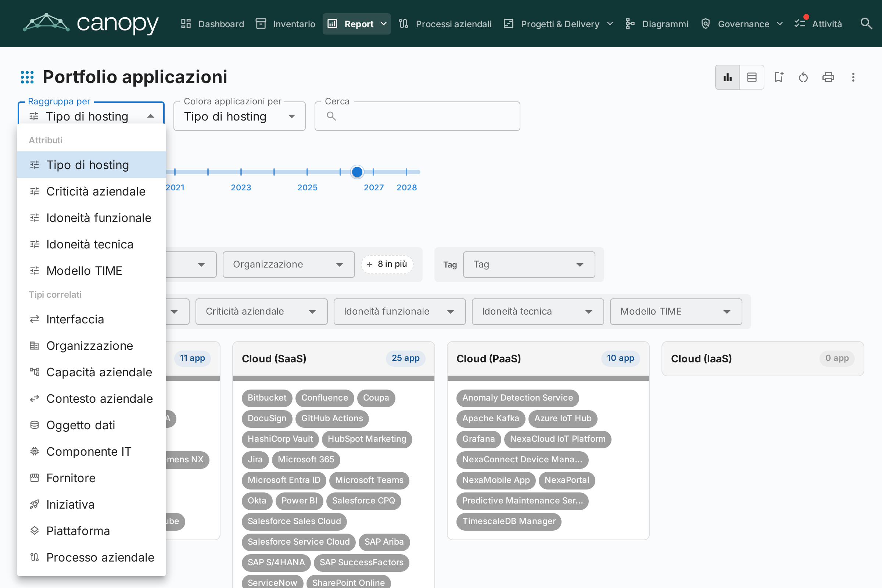
Task: Open the Modello TIME filter dropdown
Action: point(676,311)
